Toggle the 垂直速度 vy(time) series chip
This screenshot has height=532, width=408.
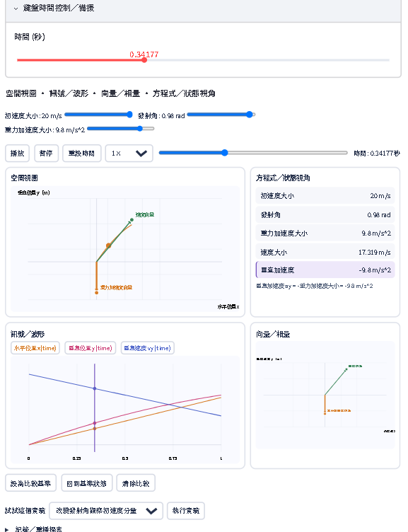(148, 348)
